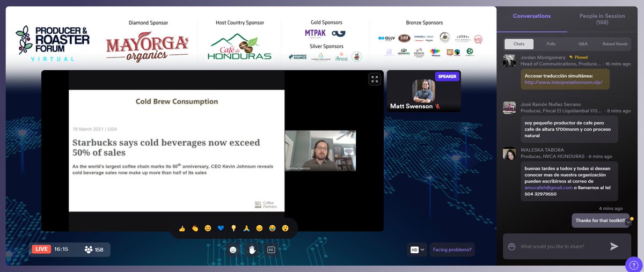Send a clapping hands reaction

[195, 228]
